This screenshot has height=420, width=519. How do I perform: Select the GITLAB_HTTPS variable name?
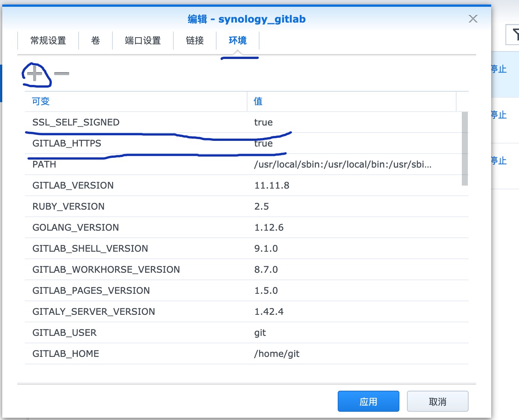(67, 144)
